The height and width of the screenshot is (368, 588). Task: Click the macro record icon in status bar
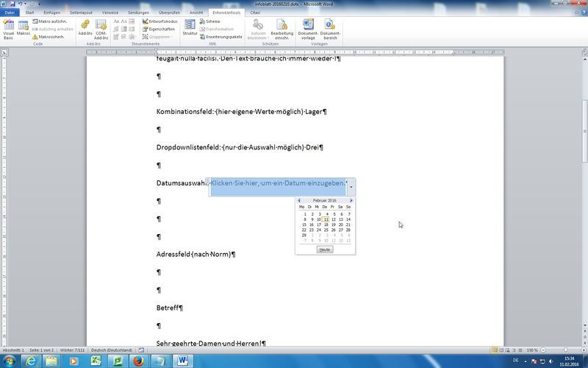coord(141,350)
